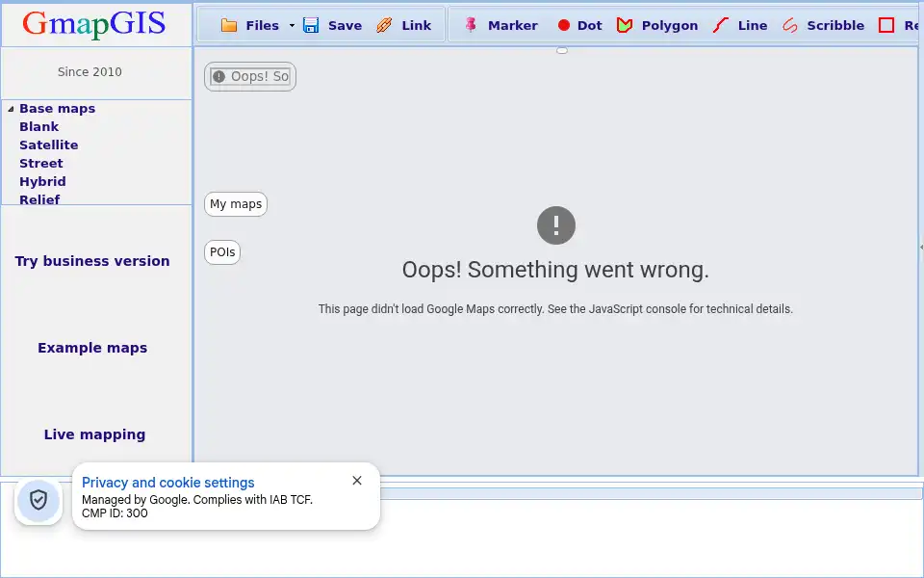
Task: Click the POIs button
Action: point(222,252)
